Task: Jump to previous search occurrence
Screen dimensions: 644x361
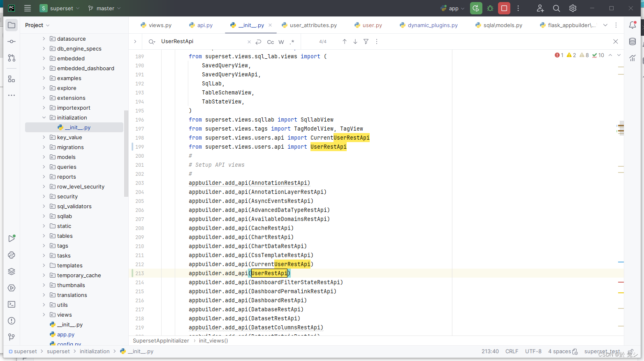Action: pos(345,41)
